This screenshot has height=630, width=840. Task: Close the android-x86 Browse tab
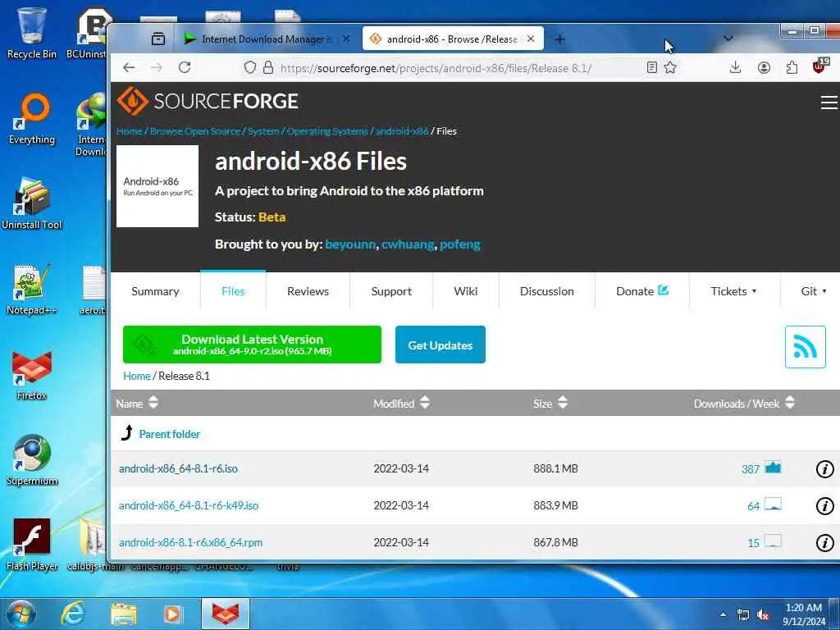pyautogui.click(x=531, y=39)
